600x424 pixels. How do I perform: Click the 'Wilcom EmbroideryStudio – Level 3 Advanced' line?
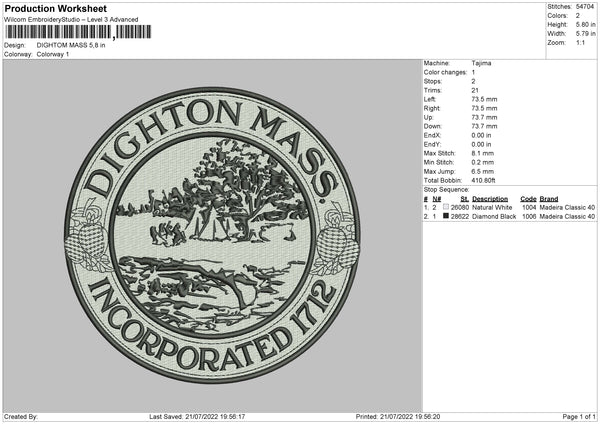point(71,20)
